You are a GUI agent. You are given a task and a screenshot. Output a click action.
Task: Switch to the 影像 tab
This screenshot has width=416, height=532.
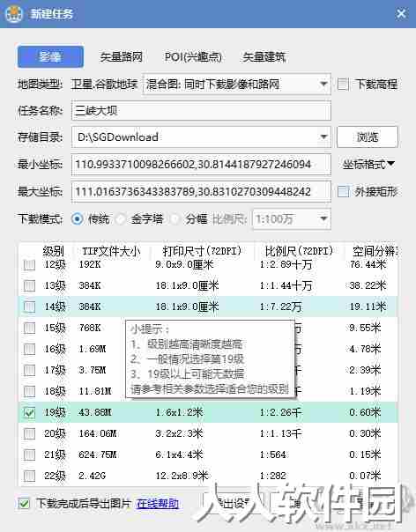tap(50, 56)
